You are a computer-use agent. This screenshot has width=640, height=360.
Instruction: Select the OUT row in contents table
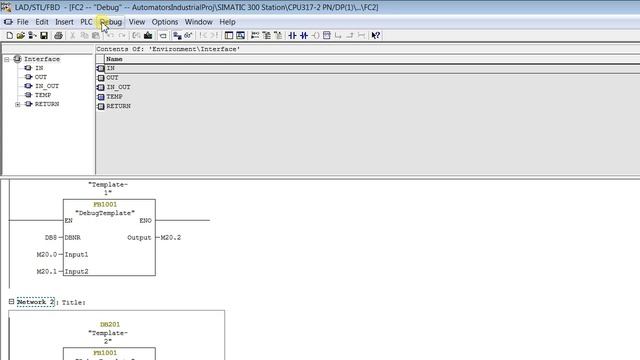(x=368, y=78)
